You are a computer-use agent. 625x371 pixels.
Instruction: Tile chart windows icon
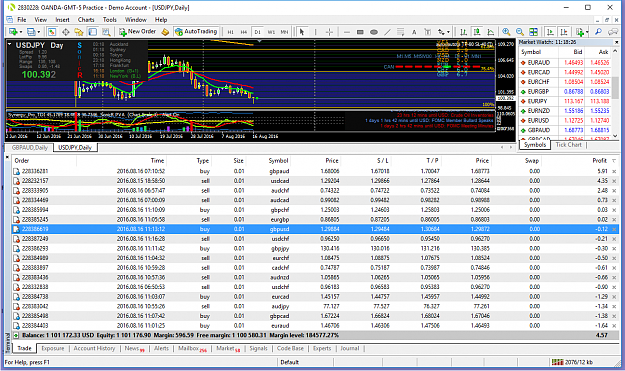click(x=533, y=32)
